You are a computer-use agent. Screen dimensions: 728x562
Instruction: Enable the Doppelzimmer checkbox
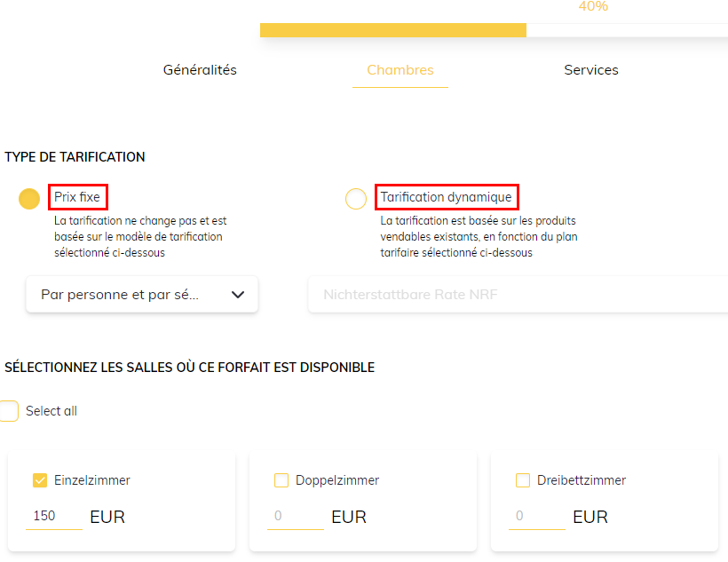pyautogui.click(x=281, y=480)
